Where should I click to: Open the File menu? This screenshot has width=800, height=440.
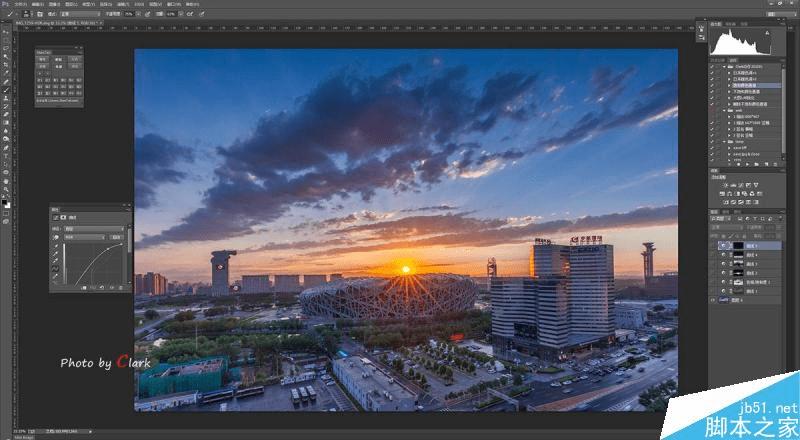click(x=20, y=5)
